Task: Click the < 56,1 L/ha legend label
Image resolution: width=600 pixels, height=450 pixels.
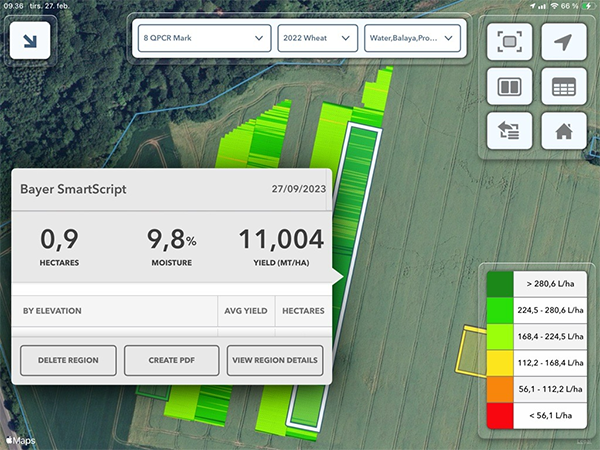Action: [x=550, y=416]
